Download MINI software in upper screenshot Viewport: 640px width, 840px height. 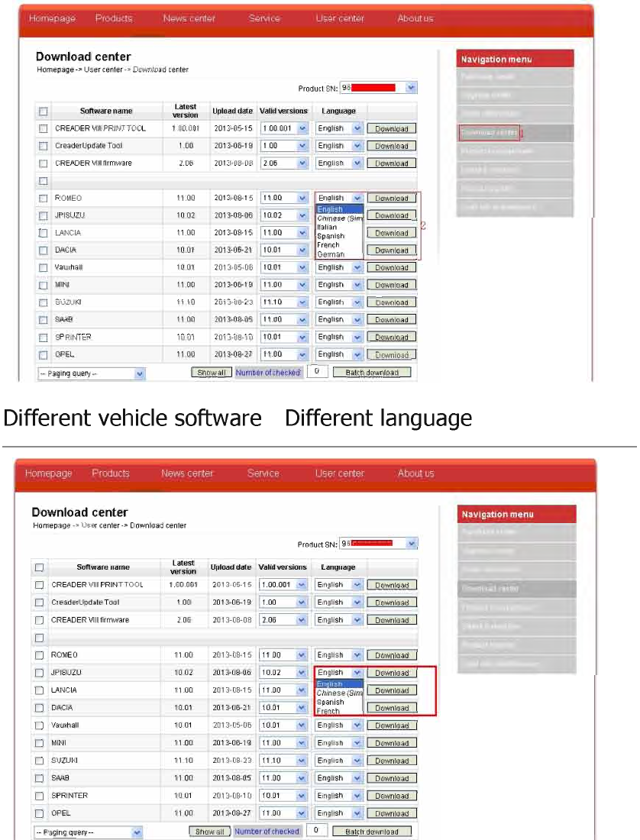coord(392,285)
